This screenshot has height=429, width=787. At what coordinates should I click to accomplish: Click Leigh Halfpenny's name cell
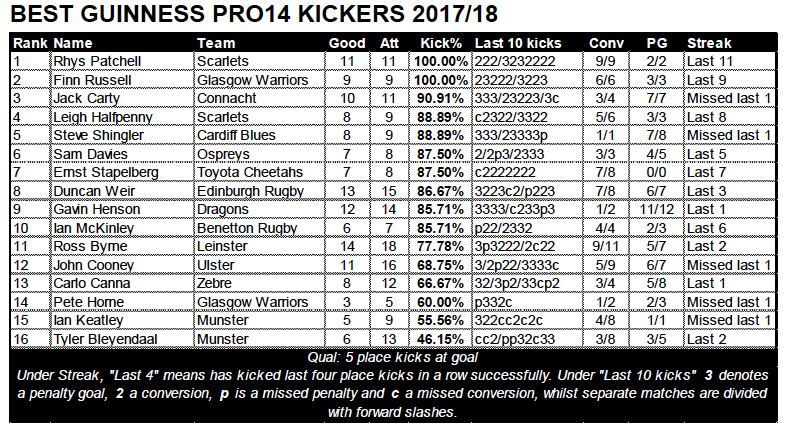click(x=122, y=117)
